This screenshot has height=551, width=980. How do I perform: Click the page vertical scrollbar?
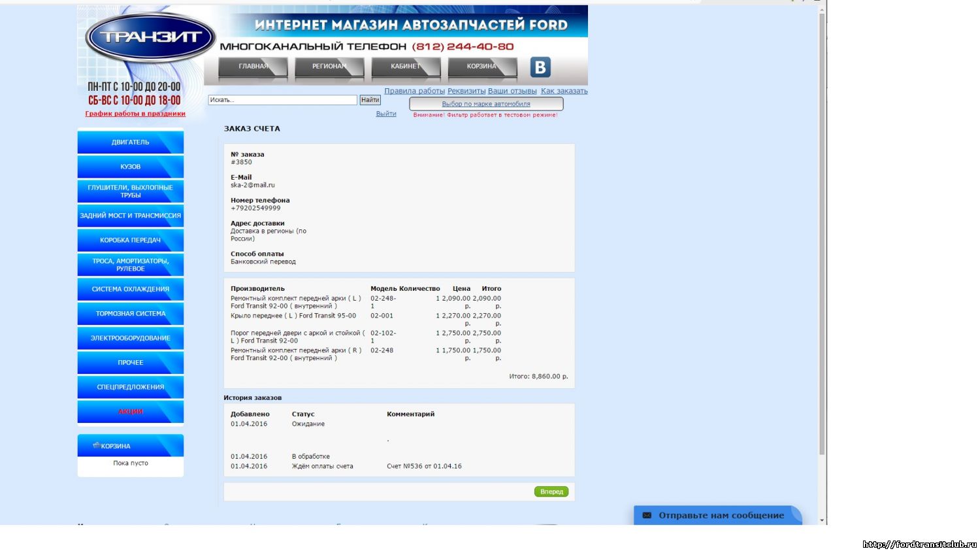tap(822, 235)
